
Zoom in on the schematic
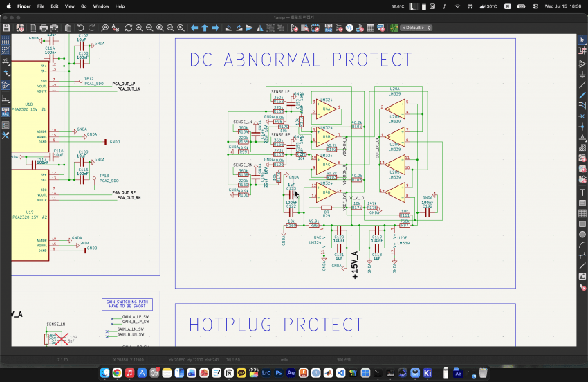(139, 28)
